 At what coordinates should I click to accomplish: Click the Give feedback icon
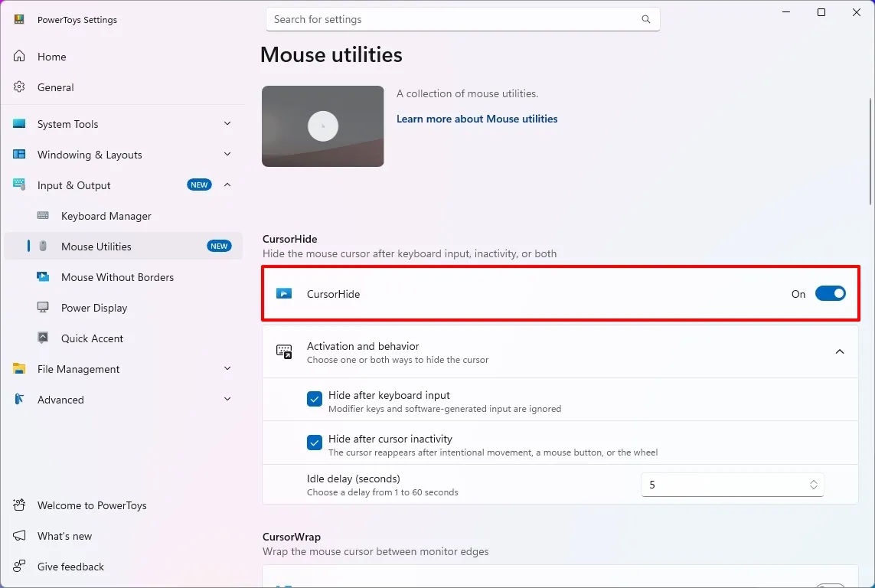tap(19, 567)
